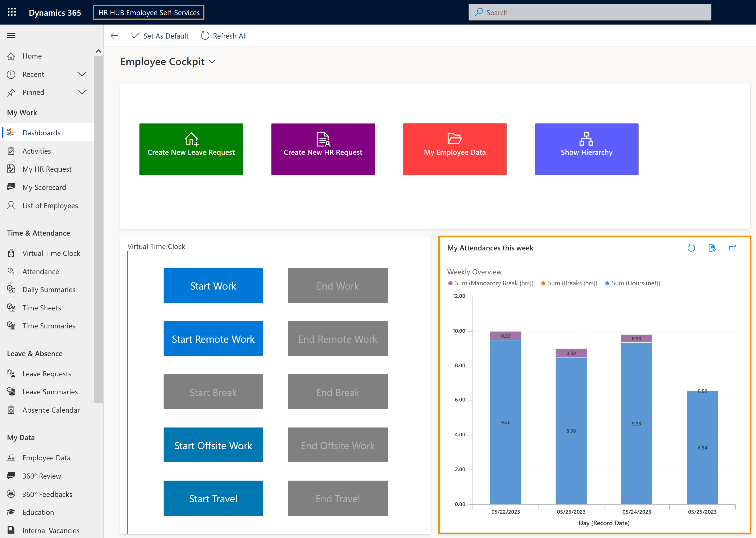Click the Show Hierarchy tile
The height and width of the screenshot is (538, 756).
coord(586,149)
